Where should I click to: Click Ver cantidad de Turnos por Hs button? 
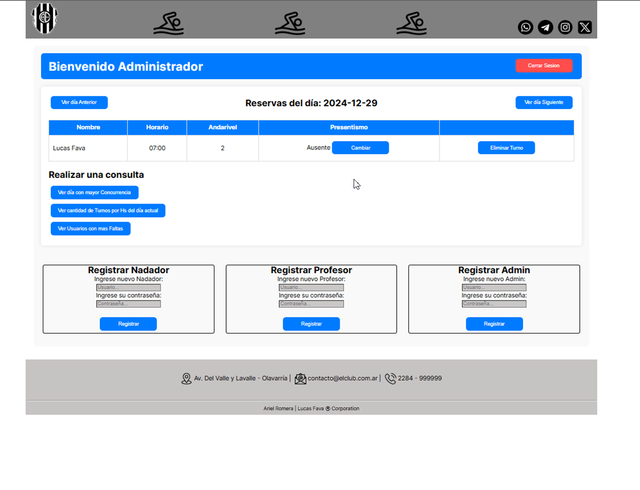[108, 211]
